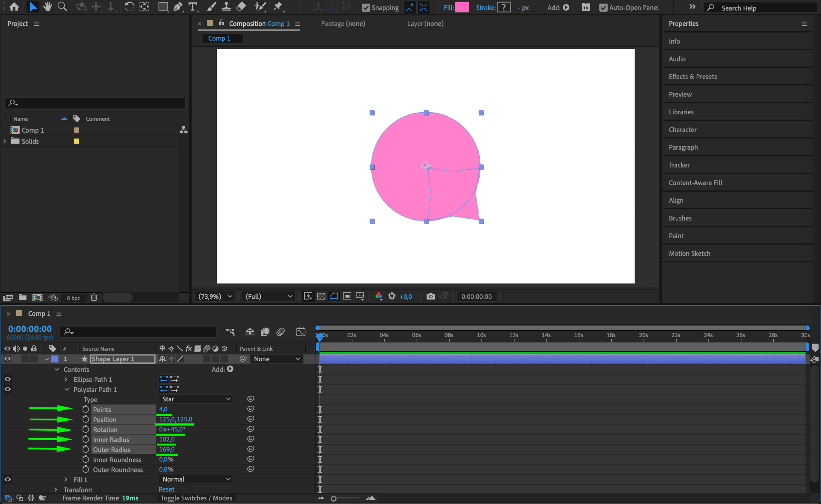Select the Type tool
Viewport: 821px width, 504px height.
(x=193, y=7)
